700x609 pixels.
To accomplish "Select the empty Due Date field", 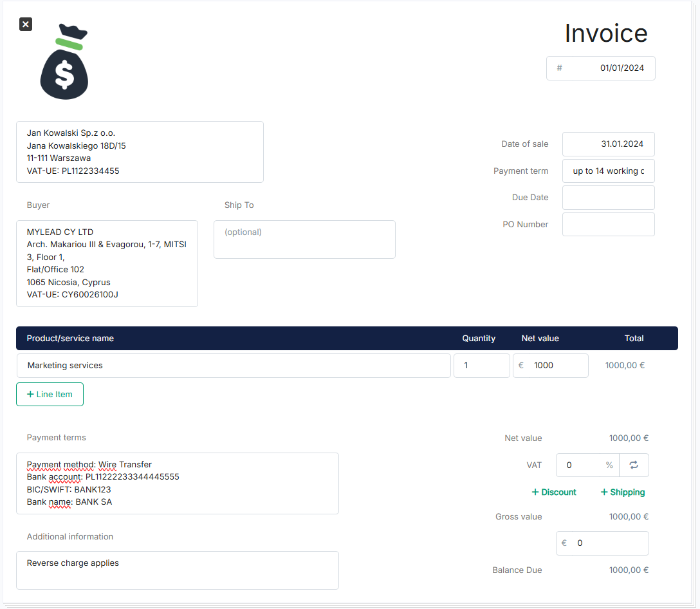I will coord(608,198).
